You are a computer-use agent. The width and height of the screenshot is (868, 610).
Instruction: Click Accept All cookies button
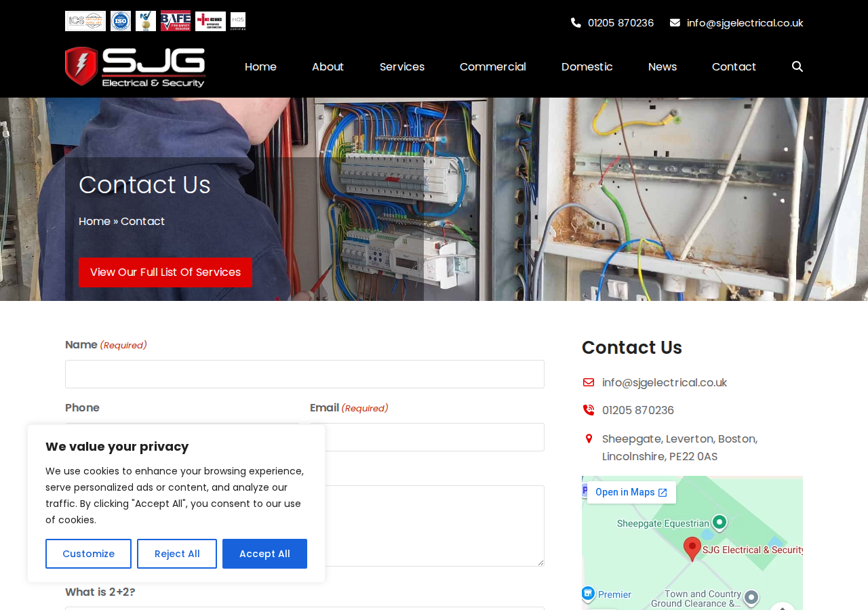(264, 554)
